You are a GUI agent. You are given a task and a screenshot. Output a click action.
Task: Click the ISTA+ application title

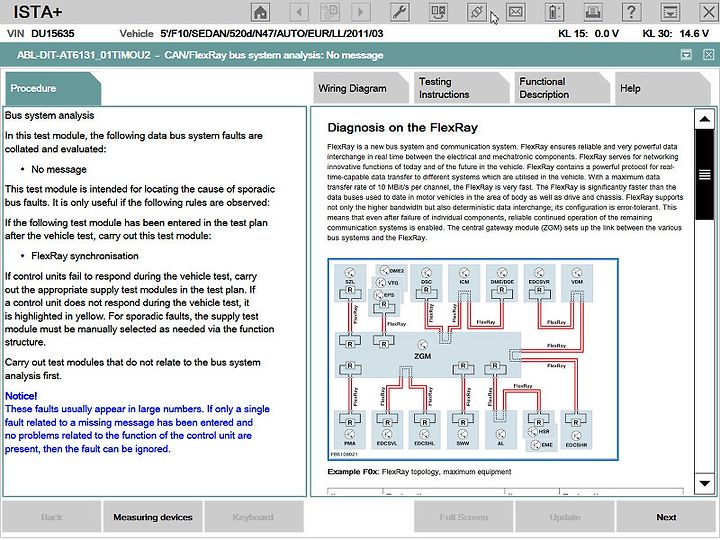[37, 12]
